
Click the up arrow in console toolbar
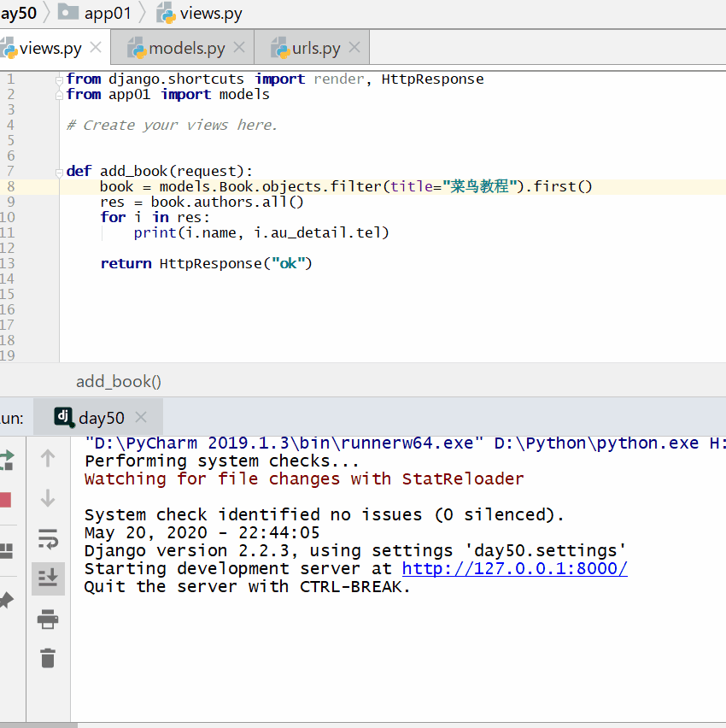coord(48,459)
